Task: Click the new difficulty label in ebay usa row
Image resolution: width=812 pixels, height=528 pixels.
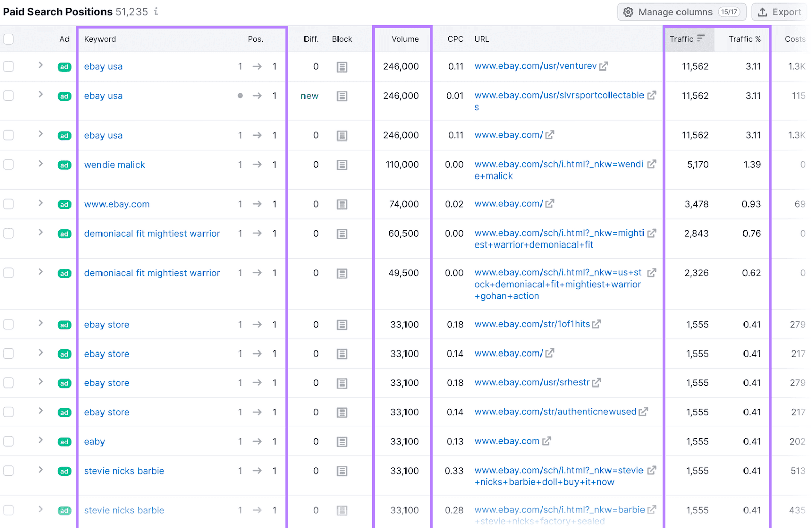Action: click(310, 96)
